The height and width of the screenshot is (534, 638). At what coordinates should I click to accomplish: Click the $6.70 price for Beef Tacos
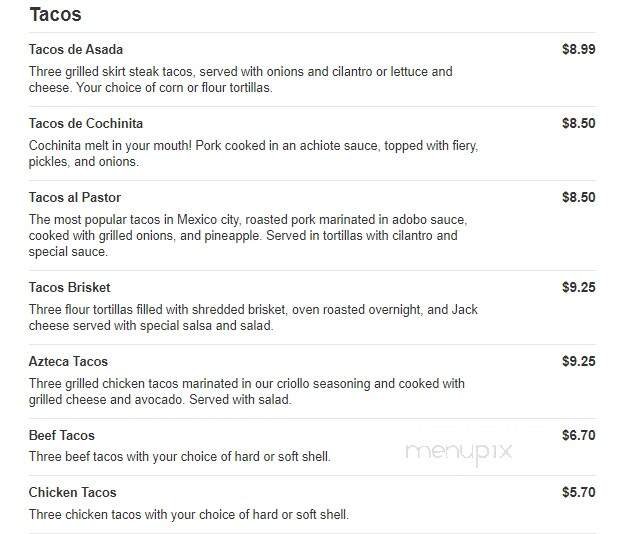tap(578, 435)
